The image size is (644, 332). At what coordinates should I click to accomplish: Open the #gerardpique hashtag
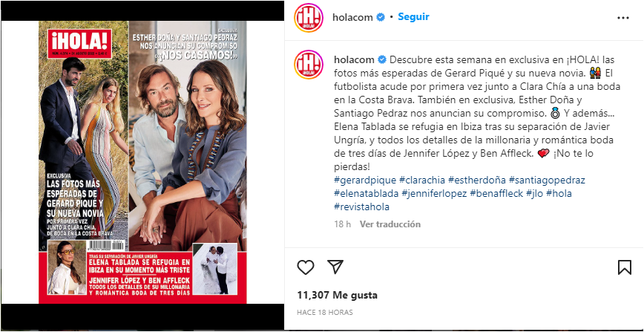pos(365,180)
